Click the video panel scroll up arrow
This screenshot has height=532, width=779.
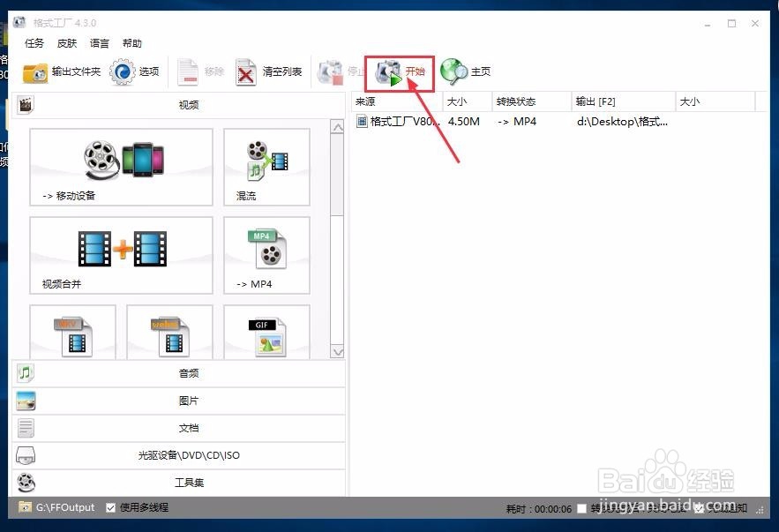[337, 127]
